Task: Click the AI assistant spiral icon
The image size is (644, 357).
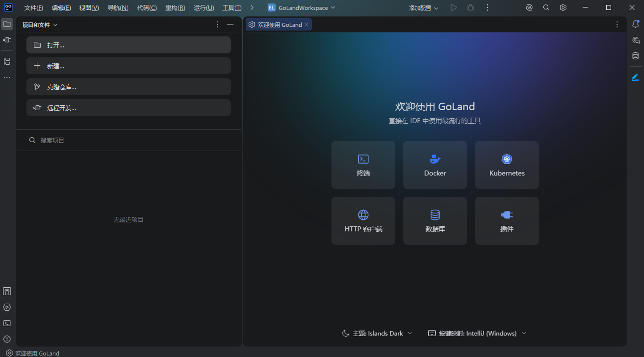Action: pyautogui.click(x=529, y=8)
